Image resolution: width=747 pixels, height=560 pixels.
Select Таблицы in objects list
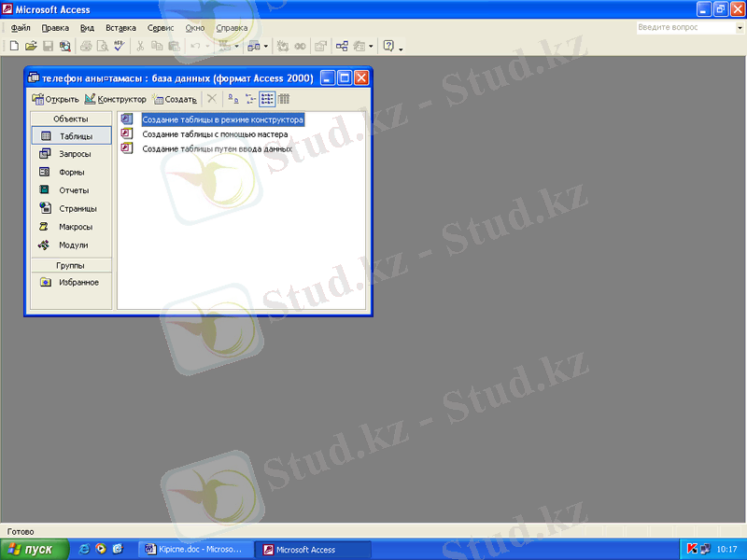click(71, 135)
